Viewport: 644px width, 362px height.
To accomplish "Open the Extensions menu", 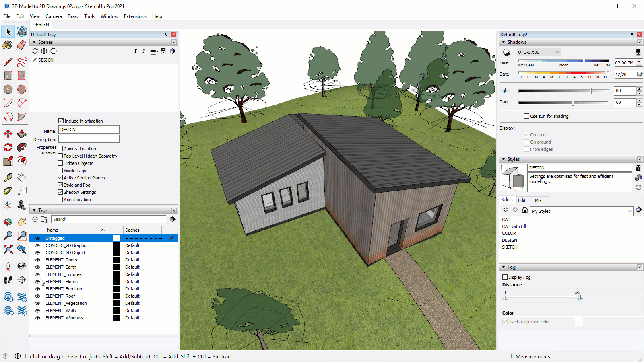I will pos(135,16).
